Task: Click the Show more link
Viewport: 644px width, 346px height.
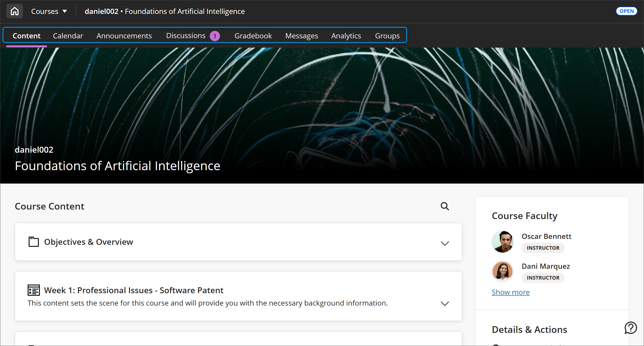Action: 511,292
